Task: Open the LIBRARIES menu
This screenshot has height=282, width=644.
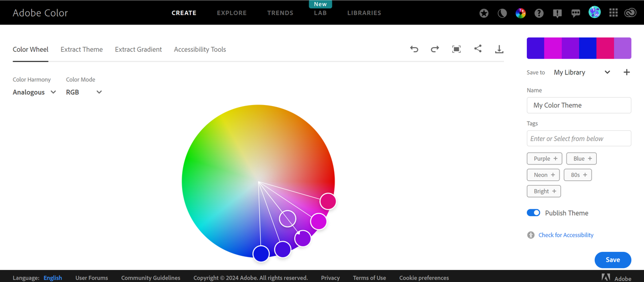Action: click(x=364, y=13)
